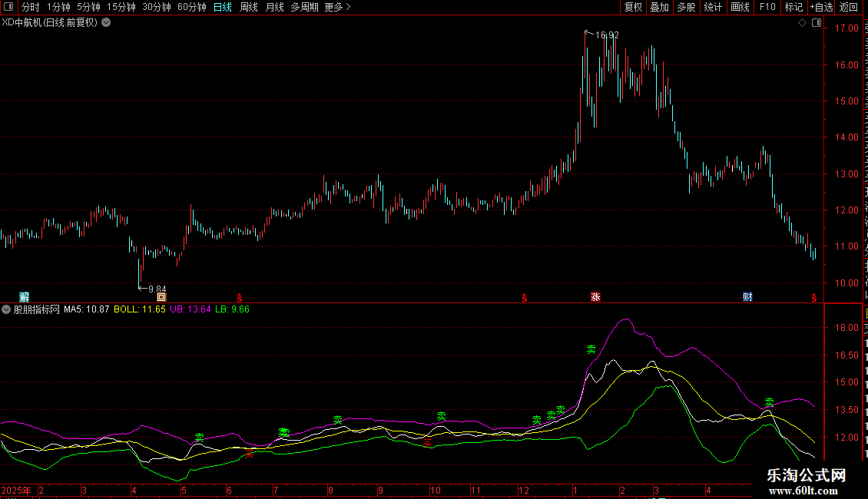868x499 pixels.
Task: Click the 回 orange event marker icon
Action: click(x=161, y=297)
